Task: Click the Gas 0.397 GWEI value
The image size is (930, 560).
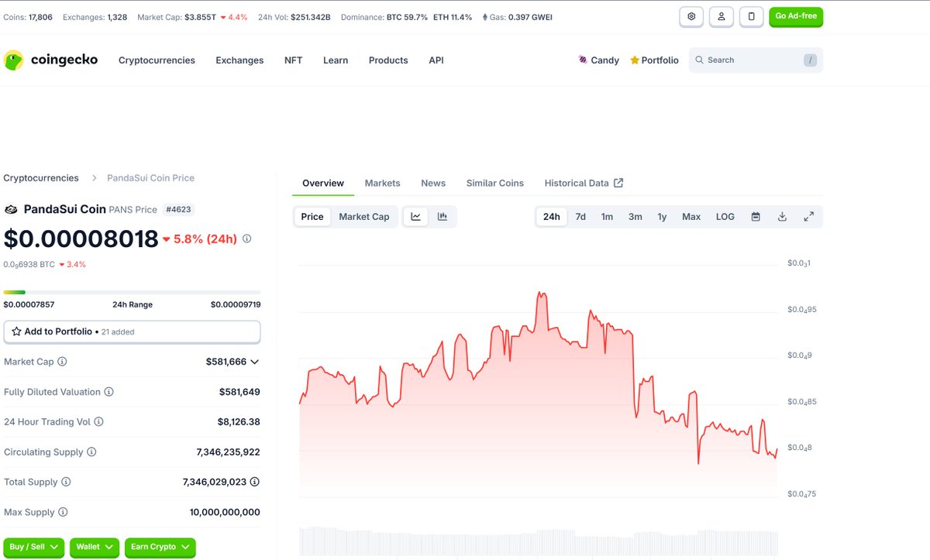Action: (531, 17)
